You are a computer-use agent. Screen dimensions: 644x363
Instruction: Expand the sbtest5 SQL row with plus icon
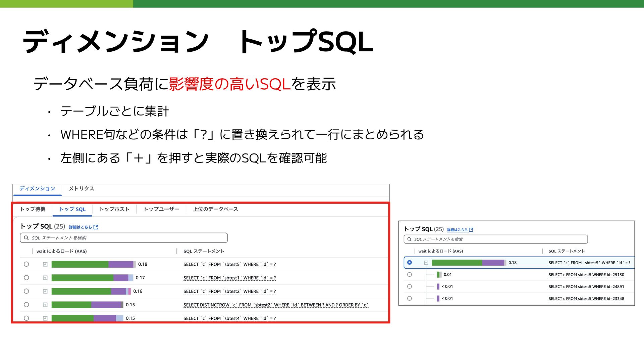coord(45,265)
